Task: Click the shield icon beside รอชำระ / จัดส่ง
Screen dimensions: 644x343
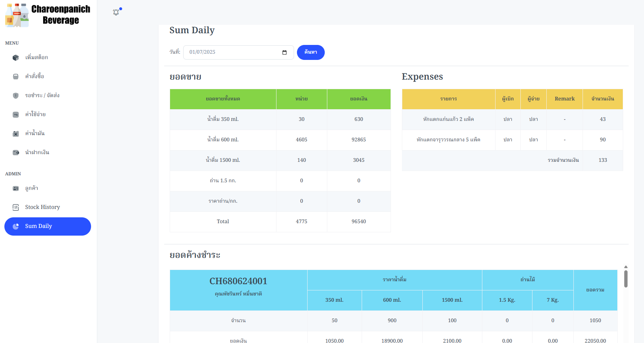Action: click(x=16, y=96)
